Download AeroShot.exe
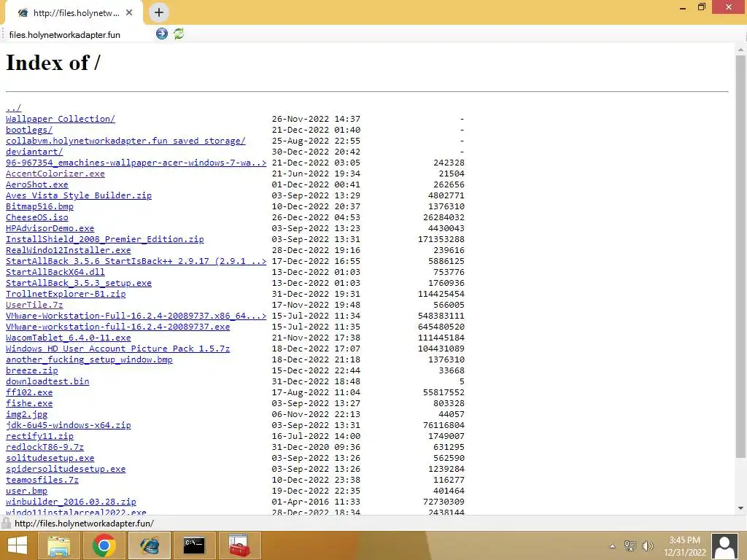Image resolution: width=747 pixels, height=560 pixels. click(x=37, y=184)
